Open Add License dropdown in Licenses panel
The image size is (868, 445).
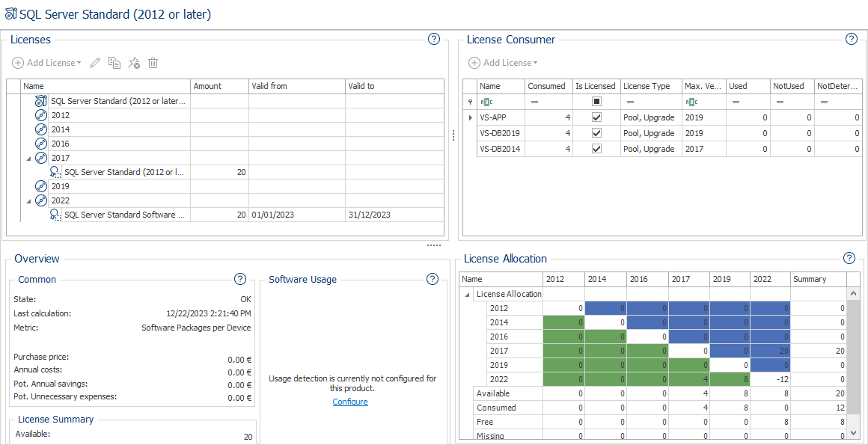click(46, 63)
